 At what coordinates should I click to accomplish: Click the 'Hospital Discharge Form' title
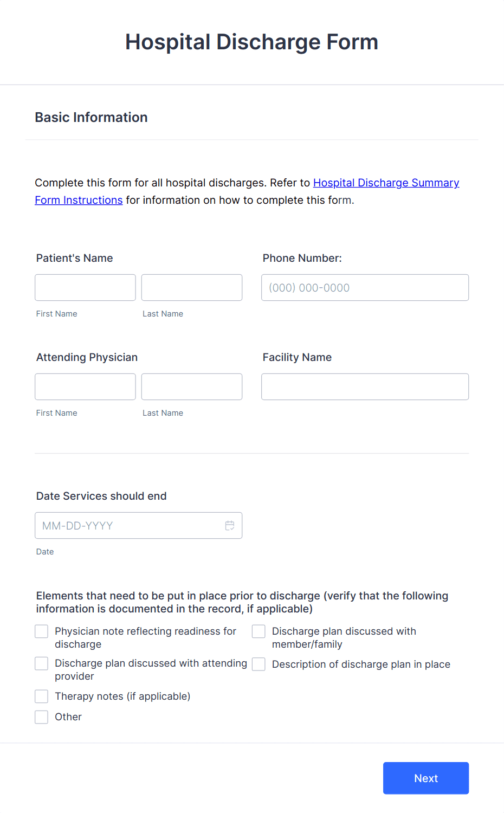click(251, 42)
